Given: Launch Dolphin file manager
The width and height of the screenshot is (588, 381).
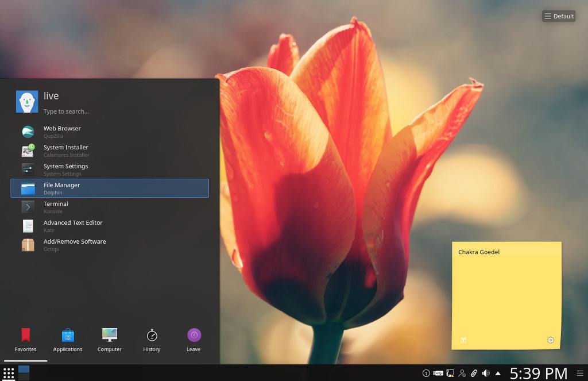Looking at the screenshot, I should tap(61, 188).
